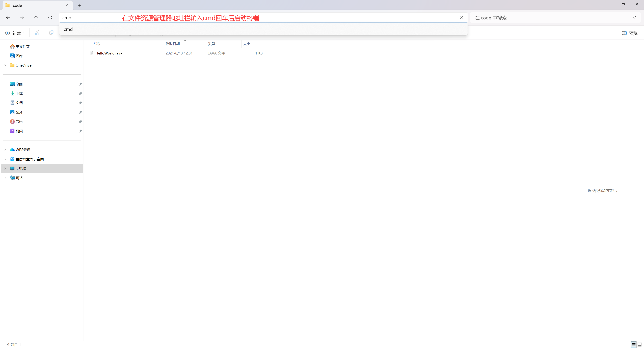Unpin 桌面 from quick access
This screenshot has width=644, height=348.
coord(80,84)
